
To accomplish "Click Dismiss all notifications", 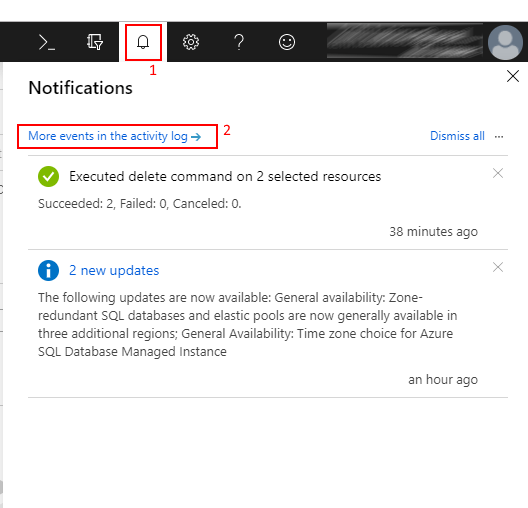I will tap(457, 136).
